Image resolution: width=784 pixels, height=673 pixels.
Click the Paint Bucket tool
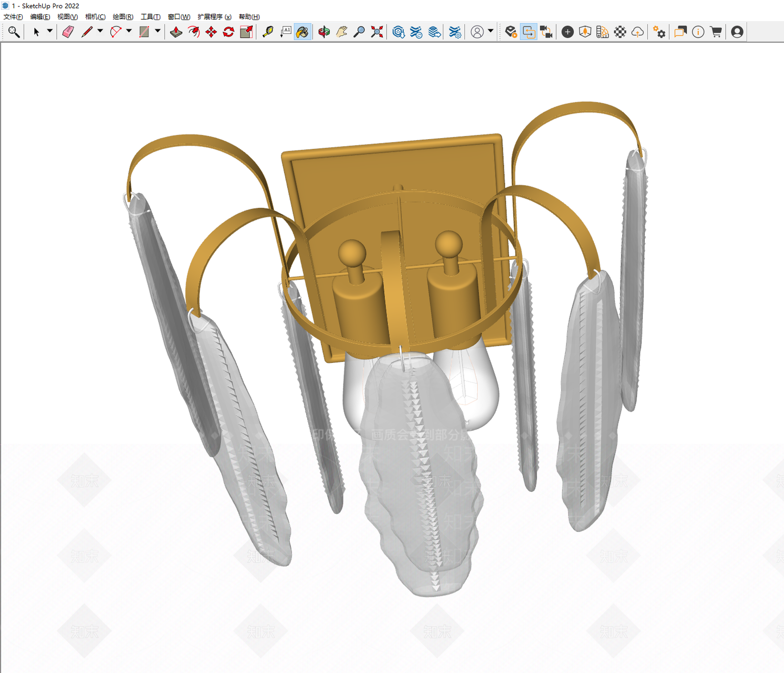click(303, 32)
